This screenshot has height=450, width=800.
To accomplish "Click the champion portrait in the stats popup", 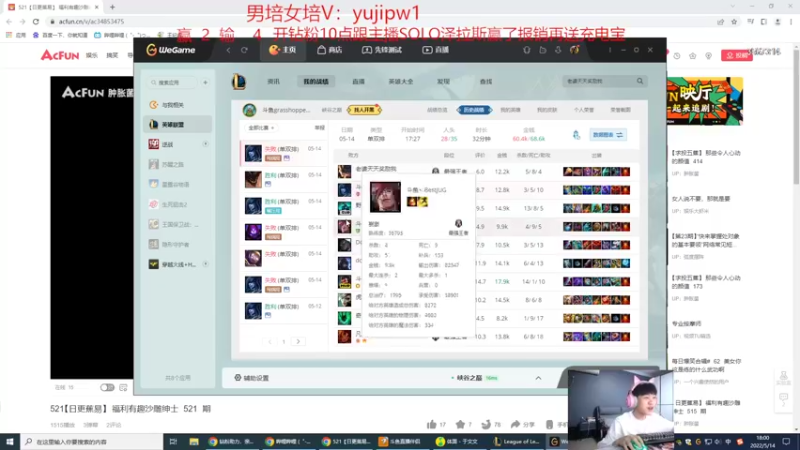I will [385, 196].
